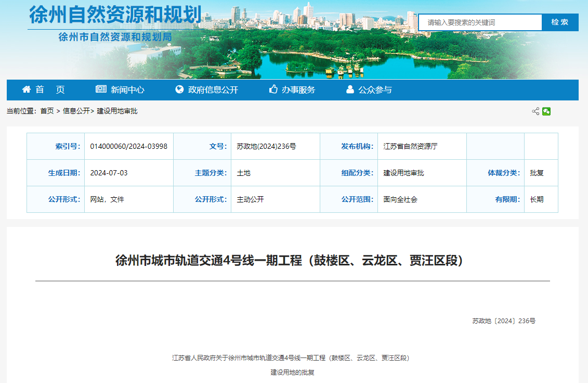The width and height of the screenshot is (588, 383).
Task: Click the search magnifier area in 检索 button
Action: tap(559, 22)
